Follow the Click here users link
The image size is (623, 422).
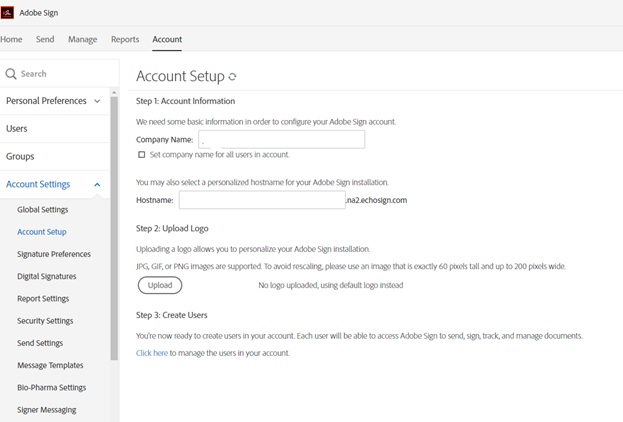(x=152, y=353)
